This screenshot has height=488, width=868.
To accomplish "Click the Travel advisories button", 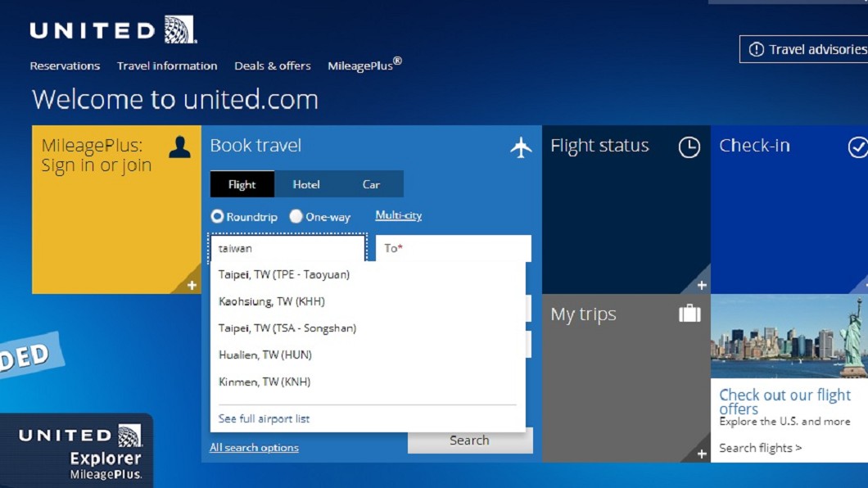I will pyautogui.click(x=804, y=49).
